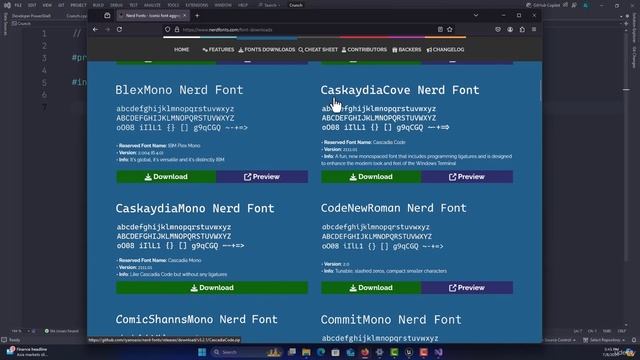Image resolution: width=640 pixels, height=360 pixels.
Task: Open the VIEW menu in Visual Studio
Action: click(x=47, y=5)
